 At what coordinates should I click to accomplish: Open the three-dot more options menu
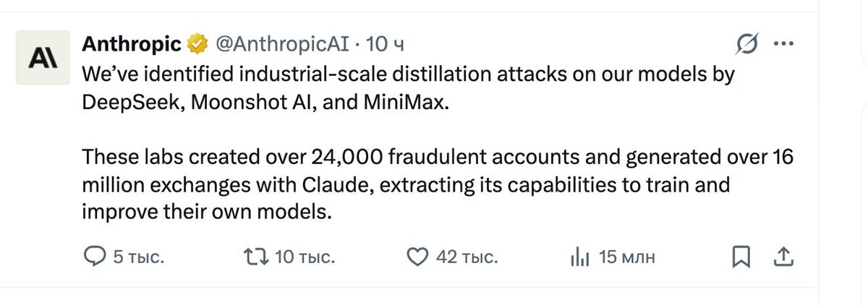[x=784, y=44]
